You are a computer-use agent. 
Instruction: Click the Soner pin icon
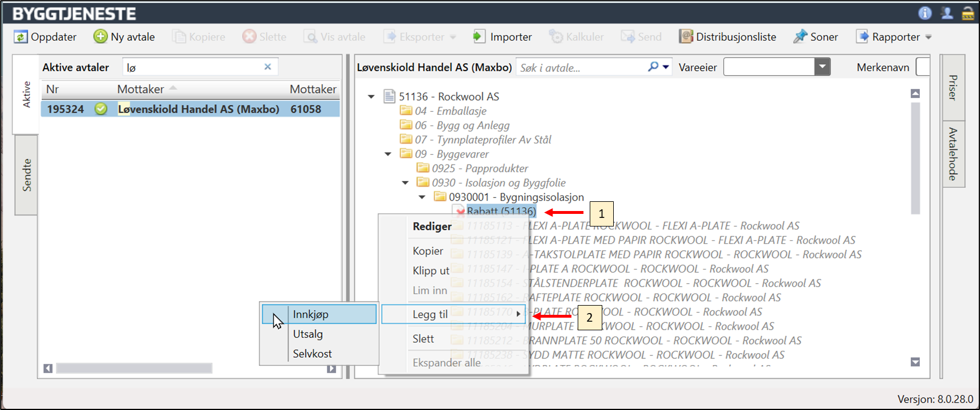(800, 37)
